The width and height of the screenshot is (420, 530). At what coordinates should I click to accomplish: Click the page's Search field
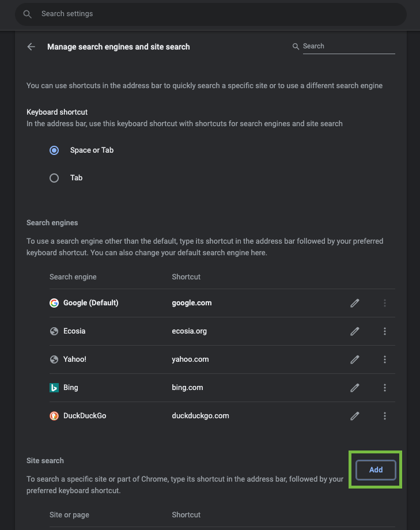coord(346,46)
